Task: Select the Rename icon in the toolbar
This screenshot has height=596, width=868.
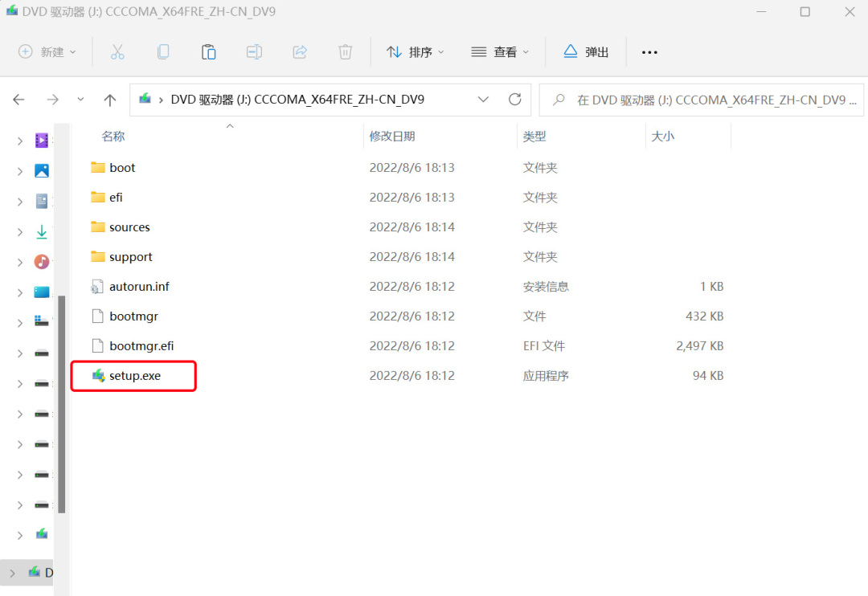Action: (254, 51)
